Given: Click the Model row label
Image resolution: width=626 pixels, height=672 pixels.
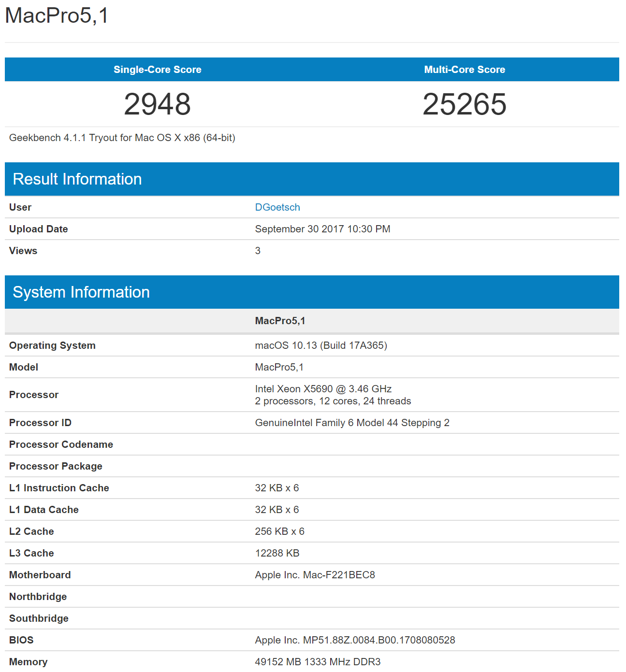Looking at the screenshot, I should pyautogui.click(x=24, y=367).
